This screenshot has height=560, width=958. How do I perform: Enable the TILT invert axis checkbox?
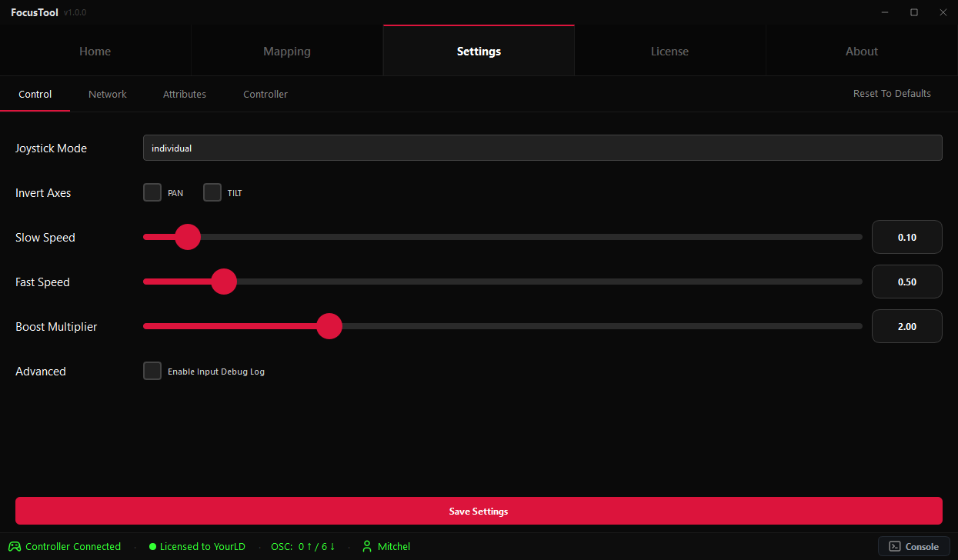tap(212, 192)
